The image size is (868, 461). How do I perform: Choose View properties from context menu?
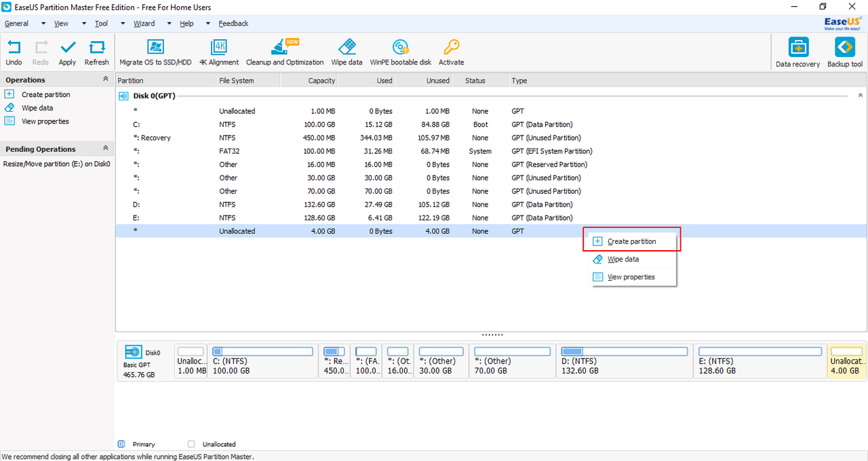tap(631, 277)
